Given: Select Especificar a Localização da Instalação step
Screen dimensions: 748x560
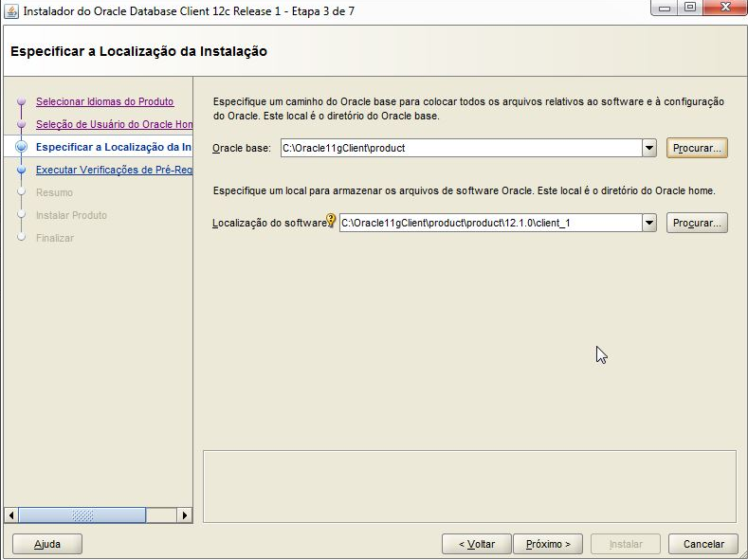Looking at the screenshot, I should (x=114, y=147).
